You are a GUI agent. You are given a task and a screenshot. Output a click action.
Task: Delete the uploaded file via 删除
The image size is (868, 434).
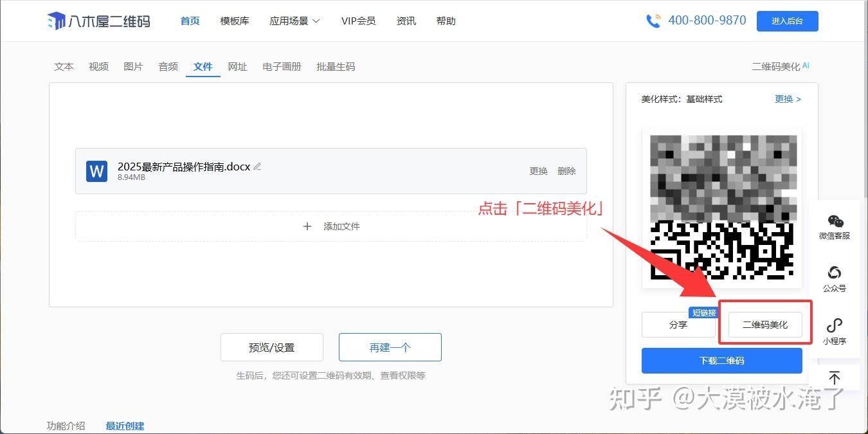point(567,171)
